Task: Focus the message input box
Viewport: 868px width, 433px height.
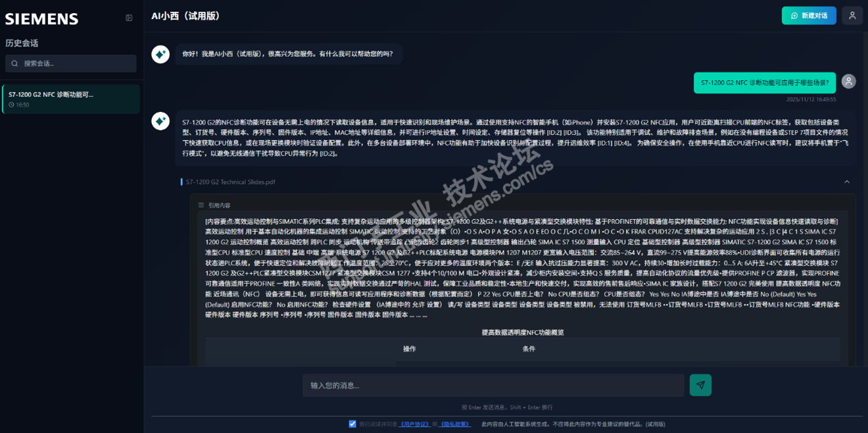Action: tap(493, 385)
